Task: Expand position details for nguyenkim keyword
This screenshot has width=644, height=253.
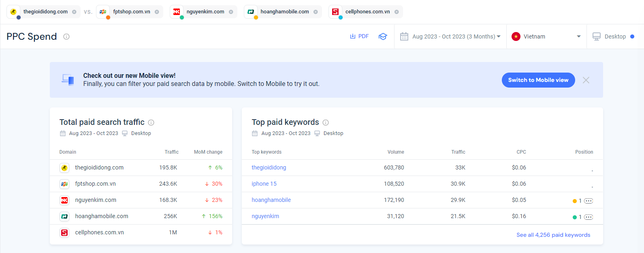Action: (589, 217)
